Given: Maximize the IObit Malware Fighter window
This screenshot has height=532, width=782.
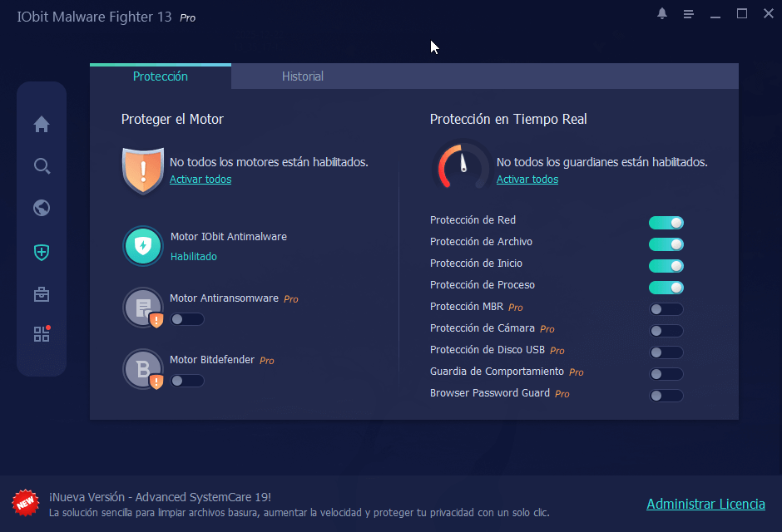Looking at the screenshot, I should pos(742,13).
